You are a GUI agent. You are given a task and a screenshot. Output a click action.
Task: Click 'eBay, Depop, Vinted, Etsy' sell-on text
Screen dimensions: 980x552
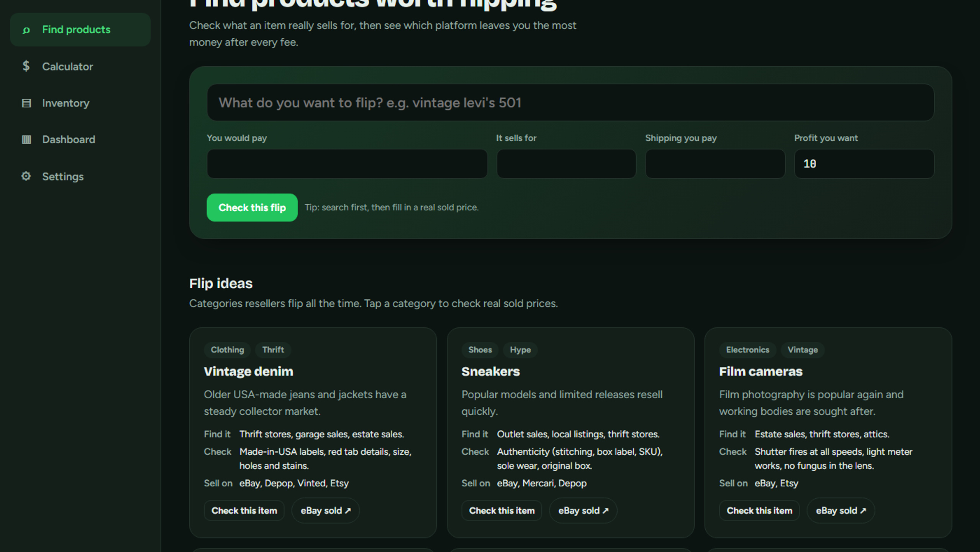[x=294, y=483]
